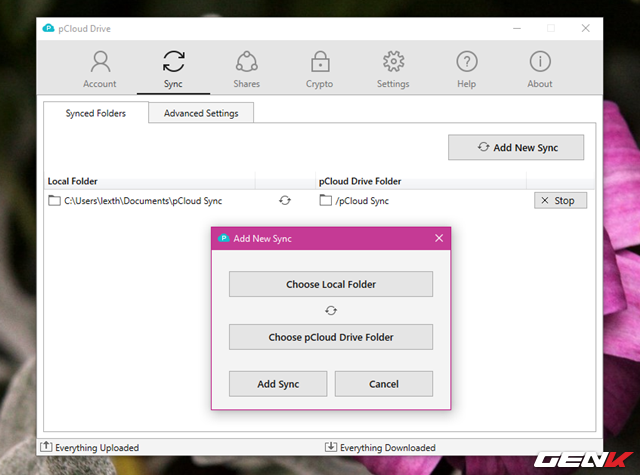
Task: Click Choose Local Folder button
Action: [x=331, y=284]
